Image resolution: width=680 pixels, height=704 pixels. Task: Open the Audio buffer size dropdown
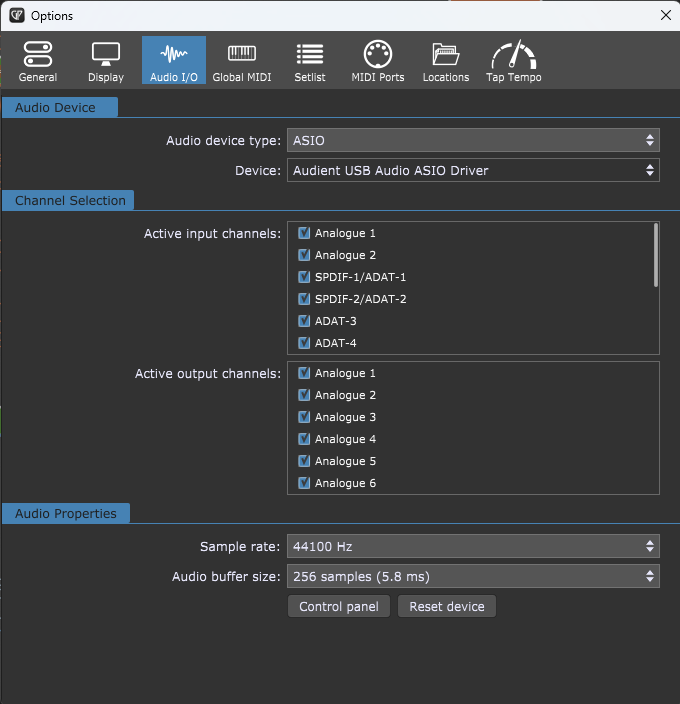[473, 576]
